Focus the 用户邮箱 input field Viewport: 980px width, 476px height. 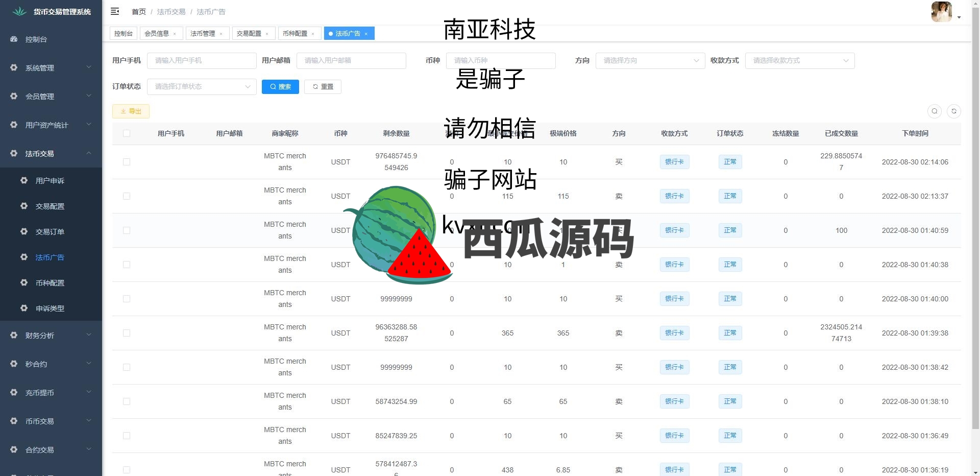351,60
